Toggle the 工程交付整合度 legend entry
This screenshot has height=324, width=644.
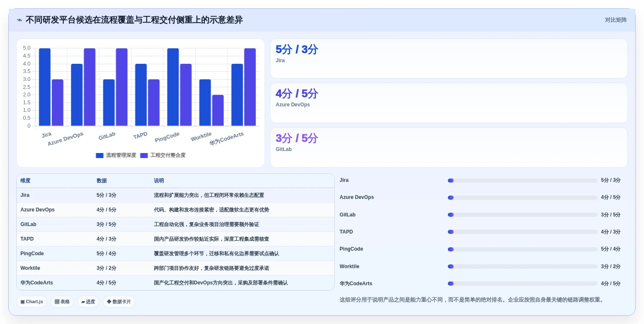coord(163,155)
